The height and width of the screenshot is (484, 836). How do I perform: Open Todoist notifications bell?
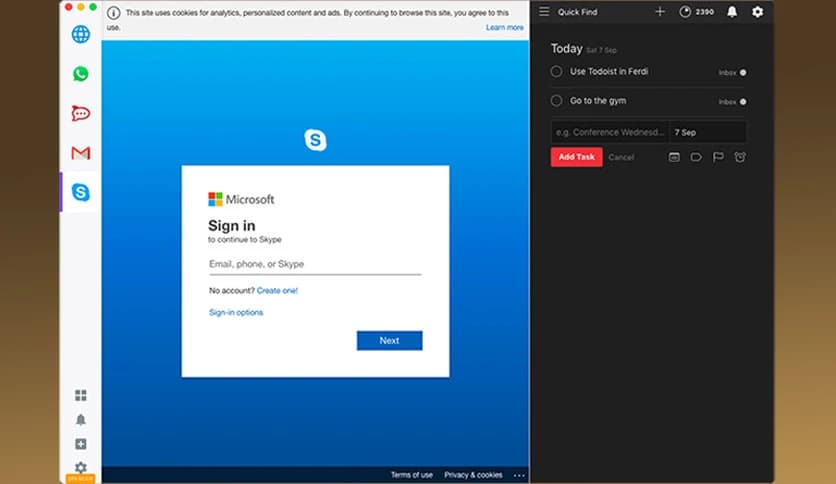(x=732, y=12)
